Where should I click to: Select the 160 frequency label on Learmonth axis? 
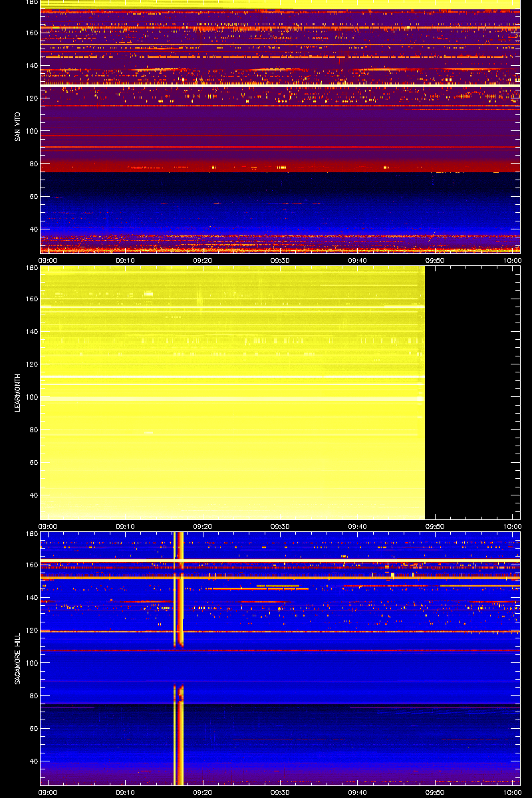[31, 299]
